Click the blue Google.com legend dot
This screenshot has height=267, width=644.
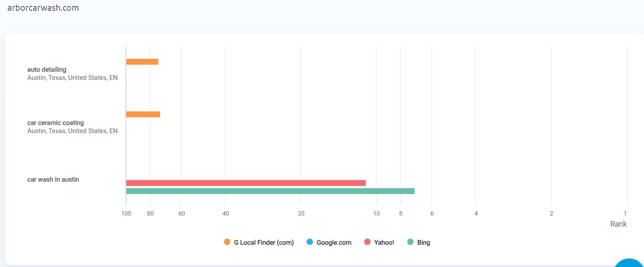(x=310, y=242)
